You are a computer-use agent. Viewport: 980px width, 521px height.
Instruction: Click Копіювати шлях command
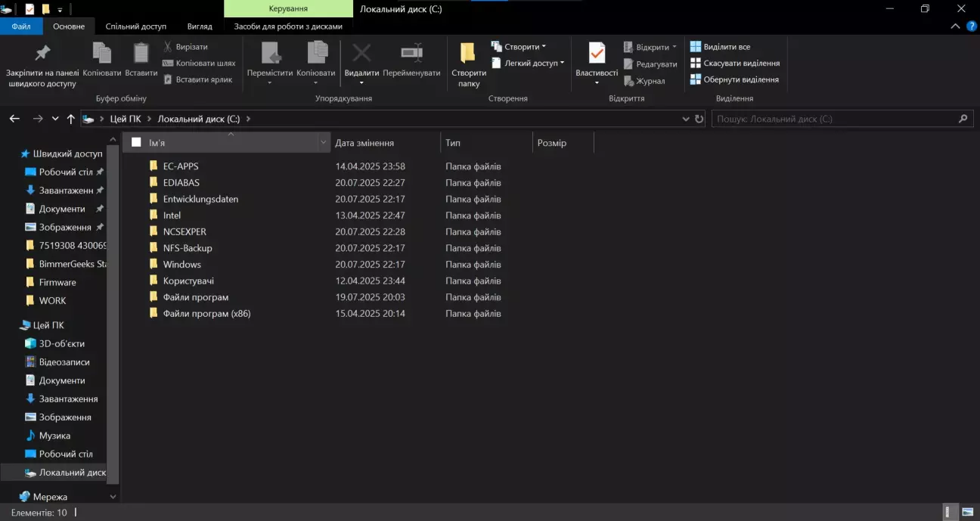pos(199,63)
